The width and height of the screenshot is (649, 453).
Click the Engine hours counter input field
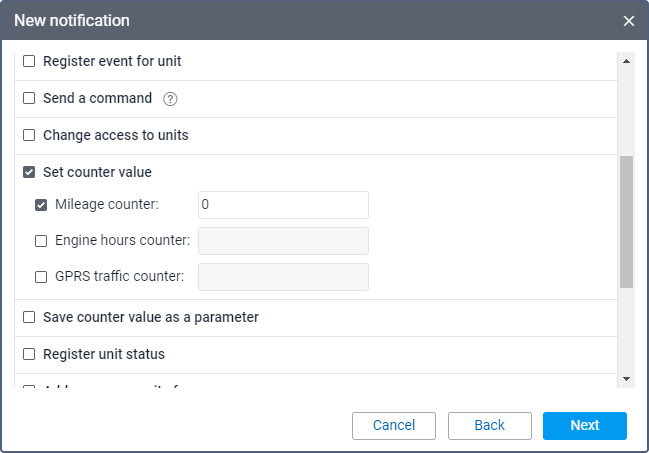(x=283, y=241)
